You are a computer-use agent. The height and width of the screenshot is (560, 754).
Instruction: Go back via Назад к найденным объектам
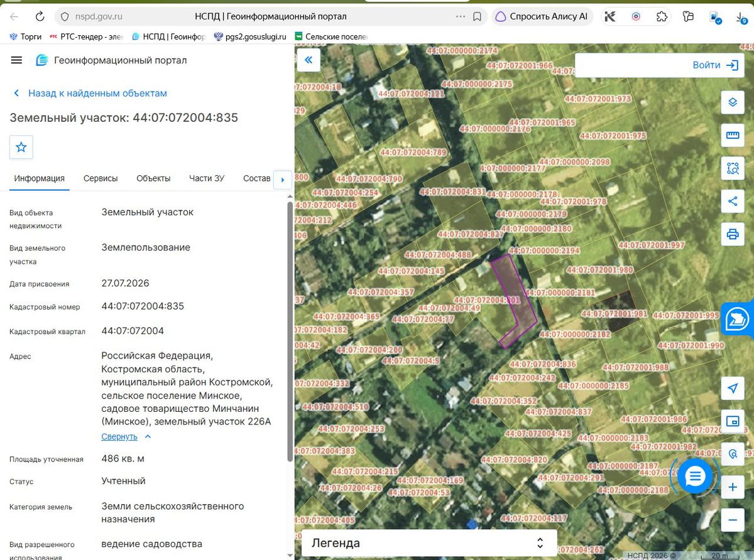click(x=90, y=93)
